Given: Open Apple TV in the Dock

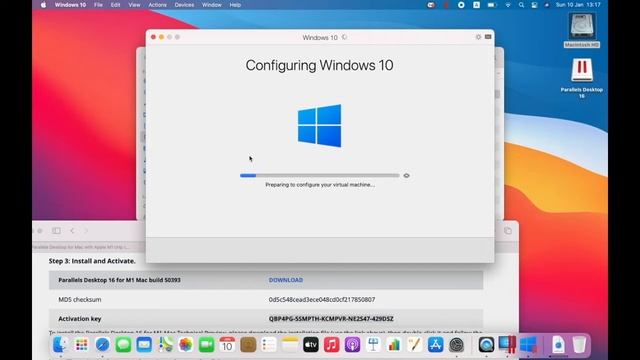Looking at the screenshot, I should point(311,345).
